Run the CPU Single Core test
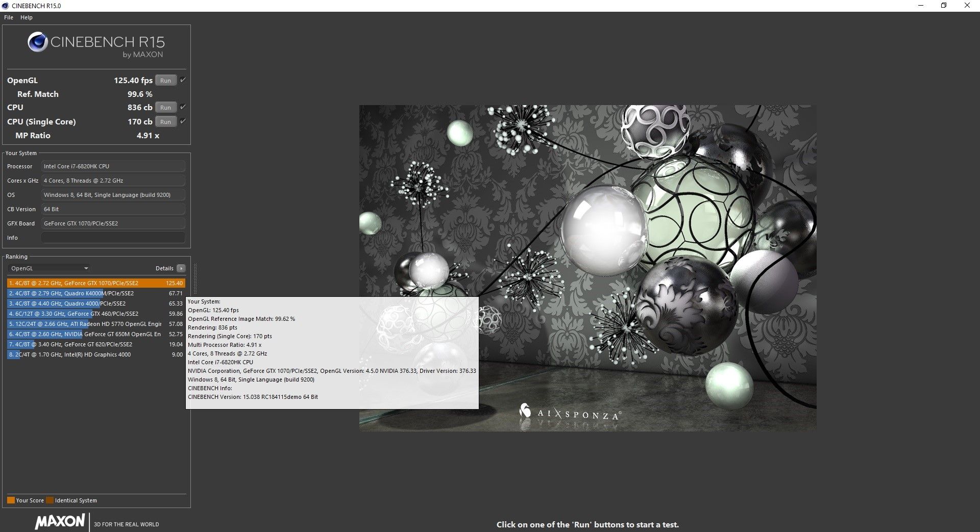Viewport: 980px width, 532px height. coord(166,122)
